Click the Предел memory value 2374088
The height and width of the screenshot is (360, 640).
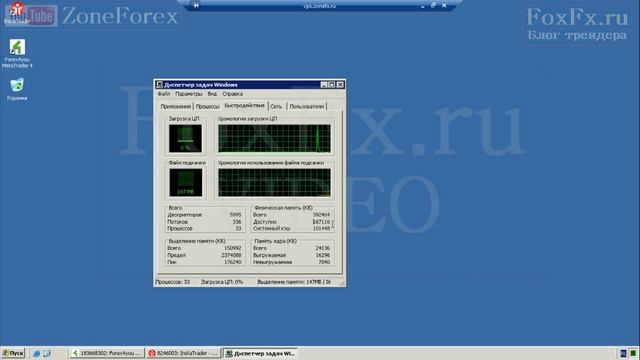click(x=231, y=255)
